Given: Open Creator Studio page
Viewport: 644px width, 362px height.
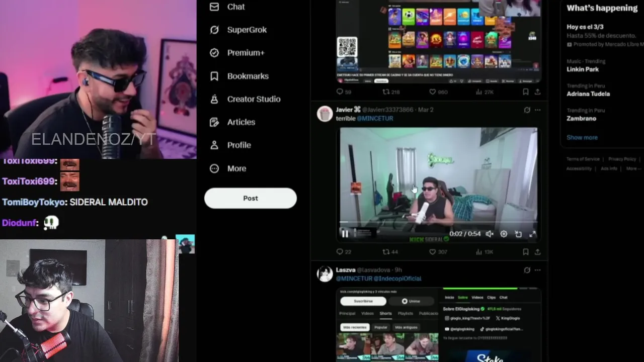Looking at the screenshot, I should (x=254, y=99).
